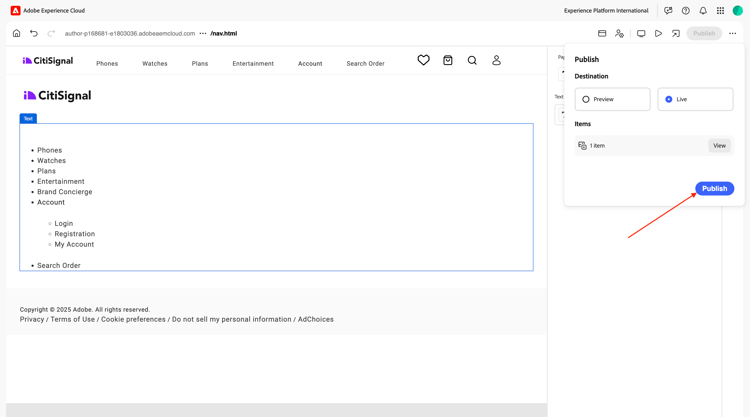Image resolution: width=750 pixels, height=417 pixels.
Task: Click the Entertainment list entry in text block
Action: pyautogui.click(x=61, y=182)
